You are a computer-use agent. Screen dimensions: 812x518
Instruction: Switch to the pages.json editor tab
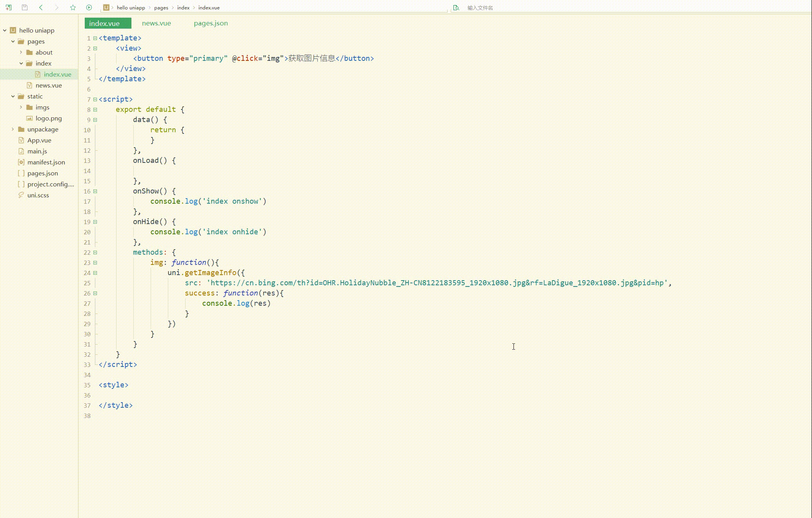pyautogui.click(x=211, y=23)
